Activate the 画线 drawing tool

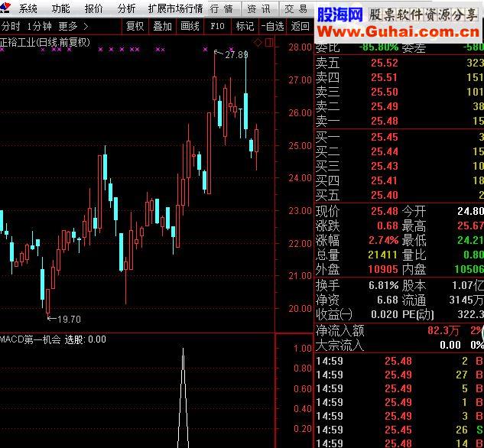(x=190, y=27)
